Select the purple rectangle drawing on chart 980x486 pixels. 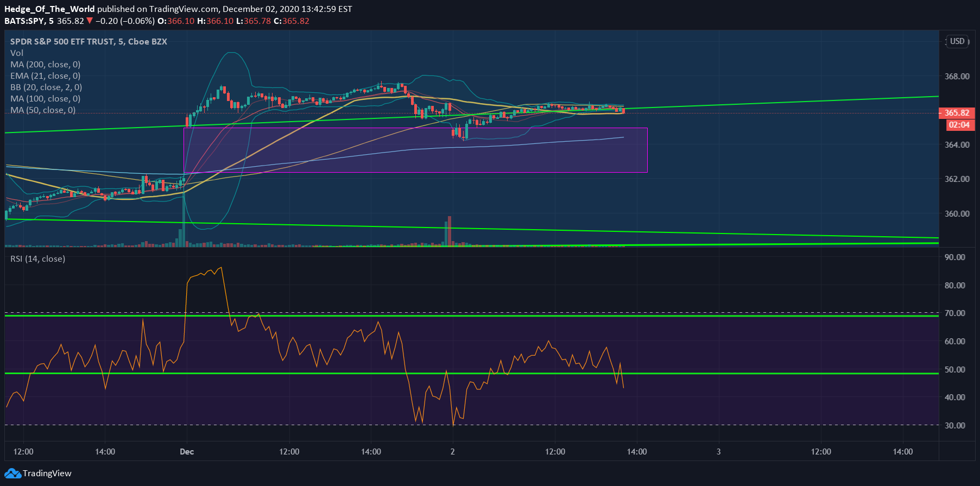[x=416, y=150]
